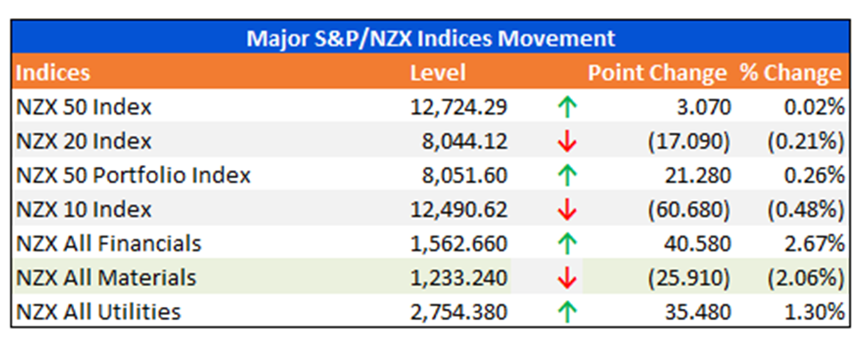The height and width of the screenshot is (340, 868).
Task: Click the 2,754.380 level for NZX All Utilities
Action: (459, 312)
